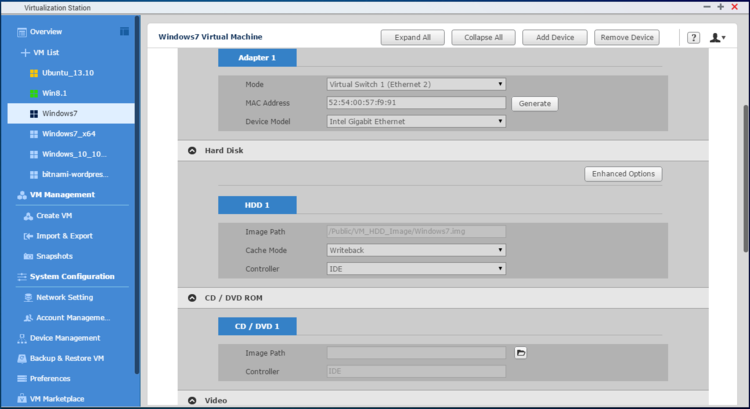Viewport: 750px width, 409px height.
Task: Click the Preferences list icon
Action: [x=22, y=378]
